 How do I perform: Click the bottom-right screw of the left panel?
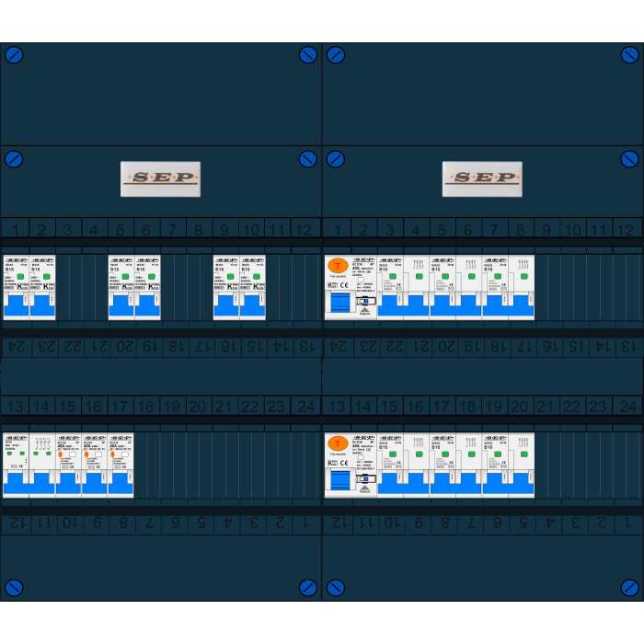coord(308,588)
